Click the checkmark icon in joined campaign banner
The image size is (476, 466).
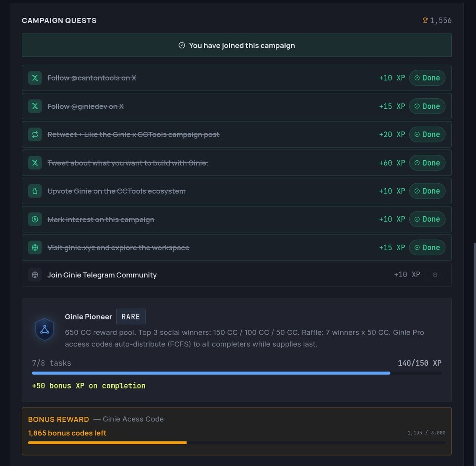pos(182,45)
